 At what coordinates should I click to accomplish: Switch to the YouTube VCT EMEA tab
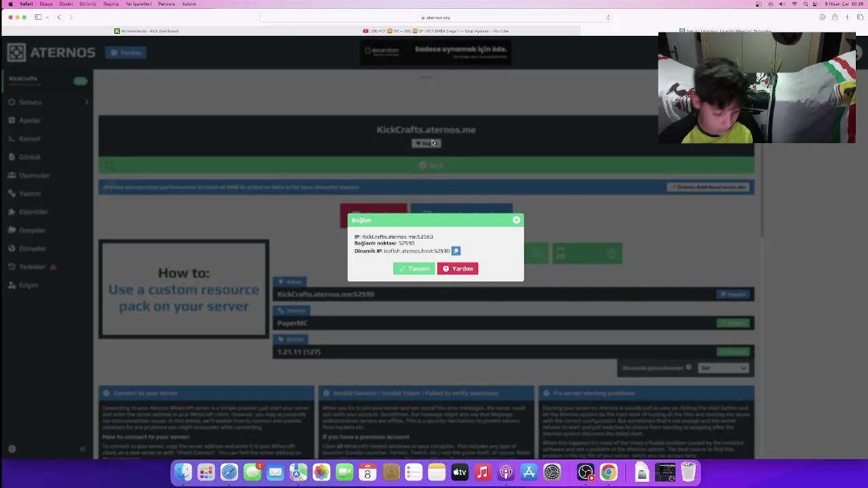[436, 30]
